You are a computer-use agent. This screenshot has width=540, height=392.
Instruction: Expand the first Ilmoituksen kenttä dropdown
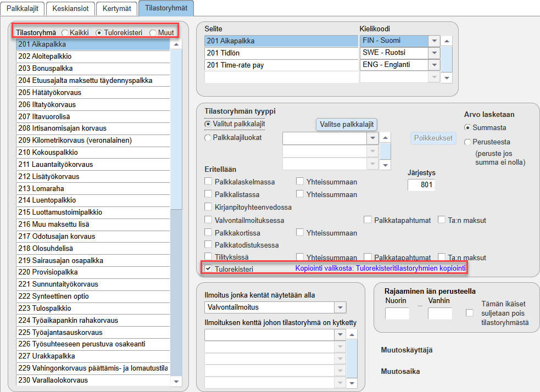pos(340,334)
